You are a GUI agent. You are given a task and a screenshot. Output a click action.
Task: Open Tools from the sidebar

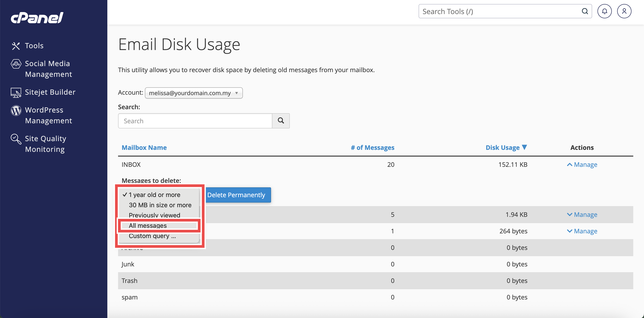coord(34,46)
